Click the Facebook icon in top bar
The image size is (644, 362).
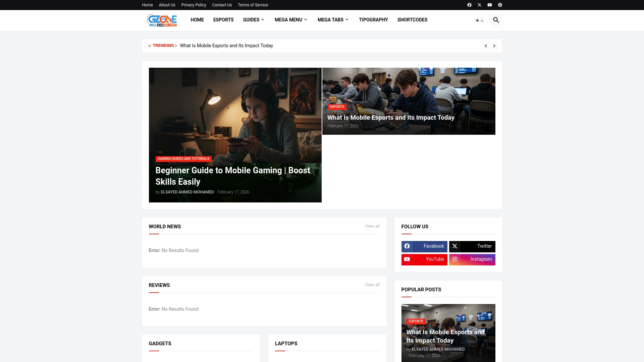(469, 5)
